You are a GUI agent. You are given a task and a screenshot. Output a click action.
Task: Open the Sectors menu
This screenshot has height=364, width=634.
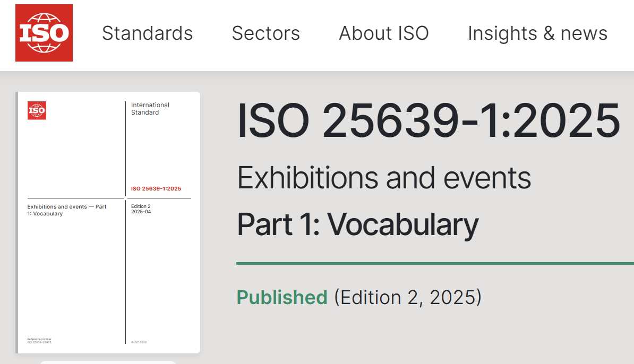pyautogui.click(x=265, y=33)
